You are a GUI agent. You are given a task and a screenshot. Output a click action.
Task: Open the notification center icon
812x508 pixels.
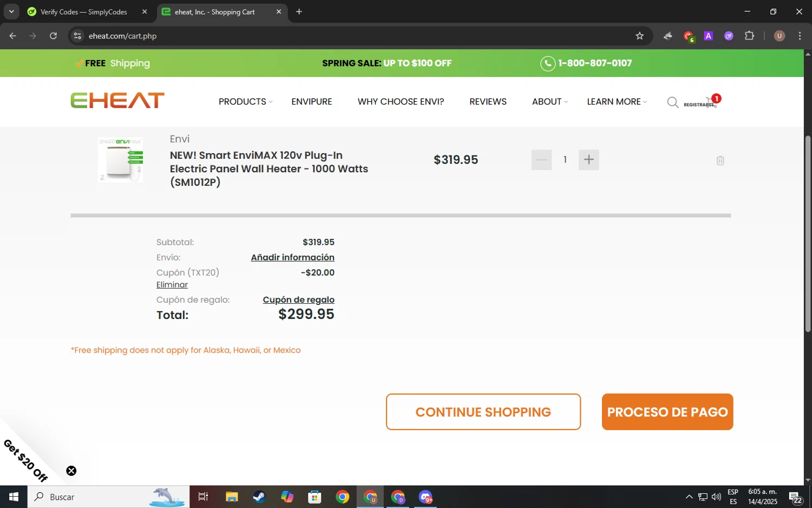coord(795,497)
